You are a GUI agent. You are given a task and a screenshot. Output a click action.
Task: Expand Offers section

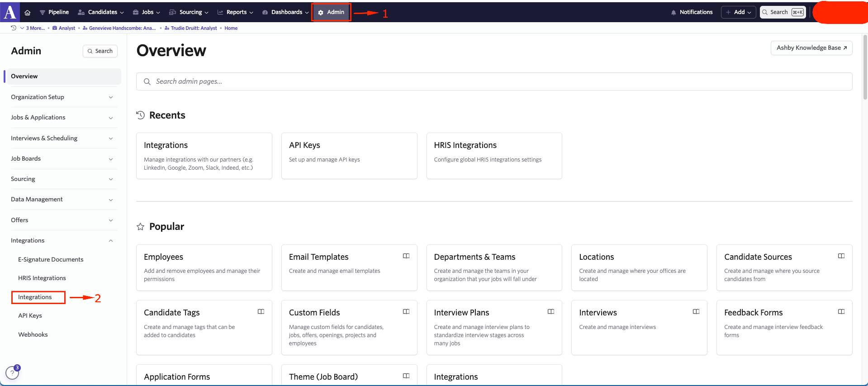(64, 220)
